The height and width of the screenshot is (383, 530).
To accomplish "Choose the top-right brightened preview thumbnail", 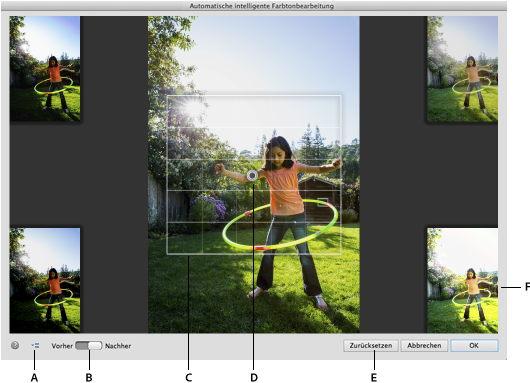I will tap(462, 69).
